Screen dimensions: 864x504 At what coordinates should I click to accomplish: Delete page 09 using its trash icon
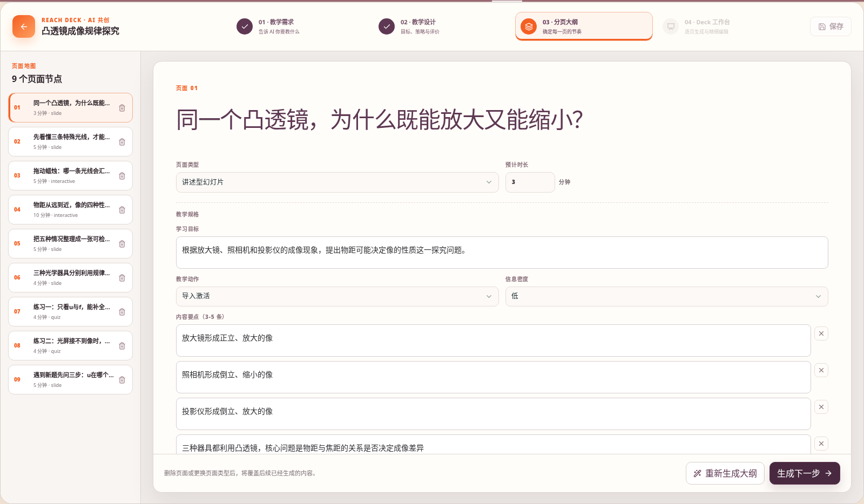(122, 380)
